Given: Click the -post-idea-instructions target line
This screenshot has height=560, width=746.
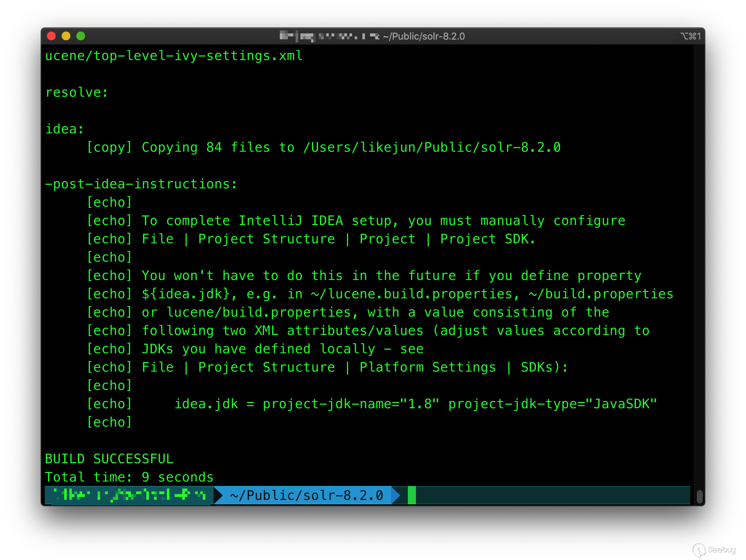Looking at the screenshot, I should (x=141, y=184).
